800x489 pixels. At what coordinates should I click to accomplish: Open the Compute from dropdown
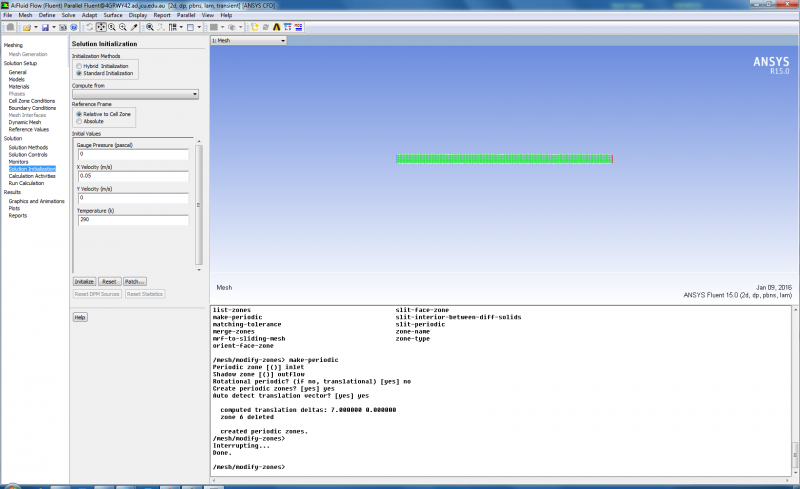(135, 94)
